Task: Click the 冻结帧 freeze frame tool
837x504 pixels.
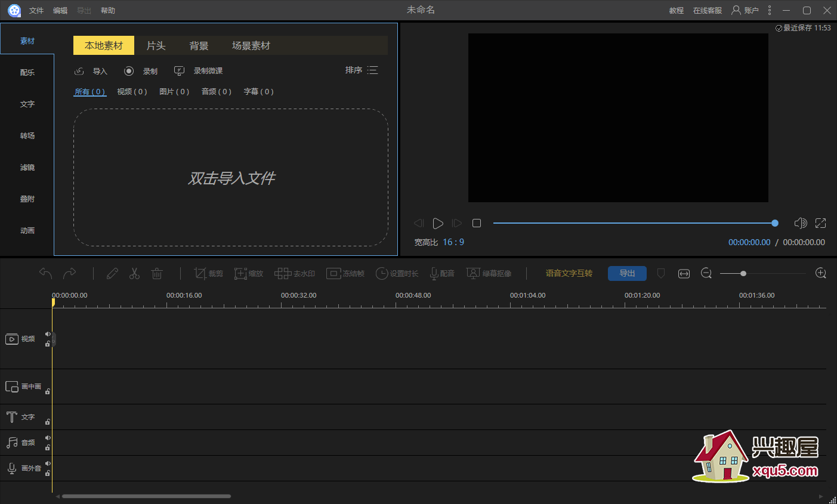Action: pos(345,273)
